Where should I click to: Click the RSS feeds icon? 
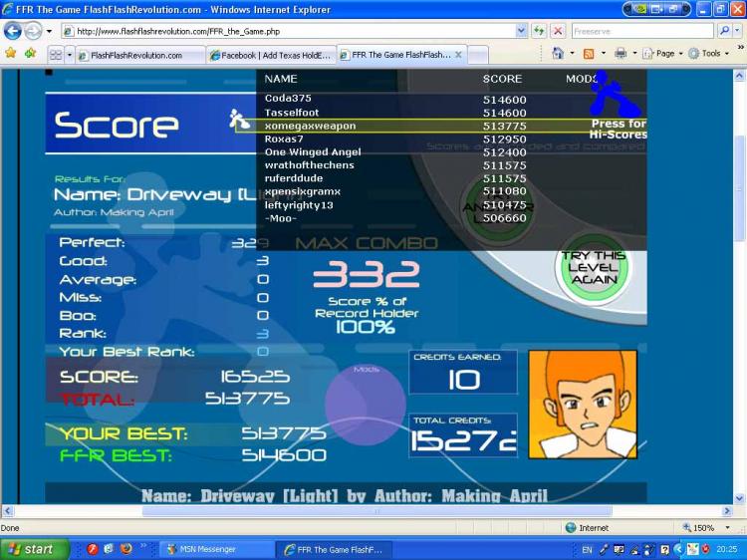589,54
